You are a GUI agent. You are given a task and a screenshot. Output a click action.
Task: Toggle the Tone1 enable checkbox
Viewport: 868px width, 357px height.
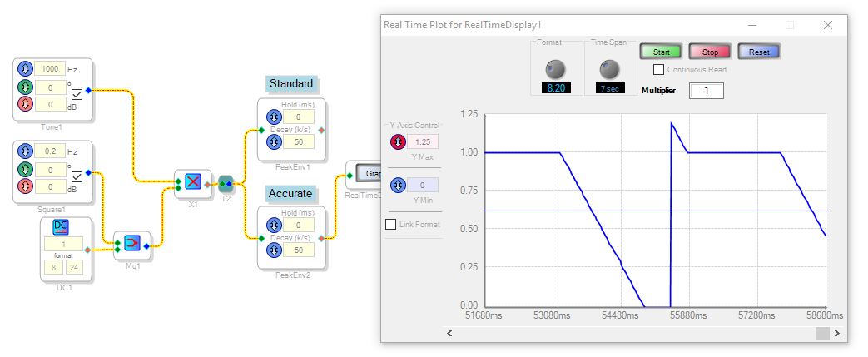(77, 95)
